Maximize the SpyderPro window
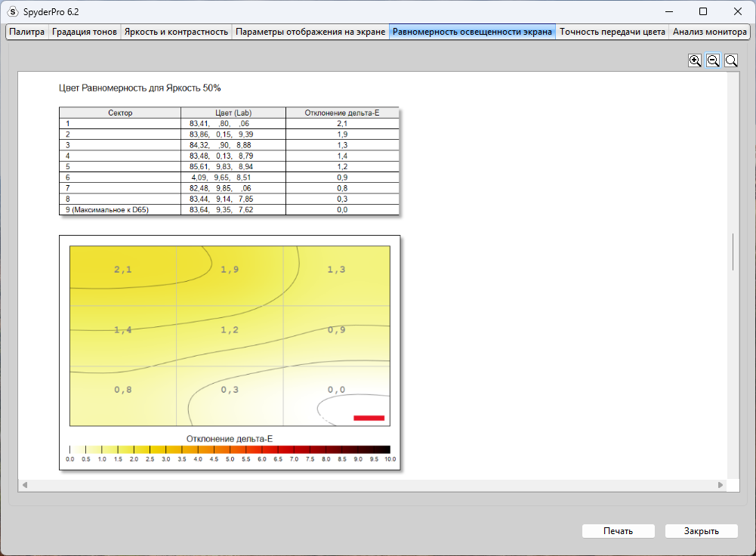The height and width of the screenshot is (556, 756). [703, 11]
